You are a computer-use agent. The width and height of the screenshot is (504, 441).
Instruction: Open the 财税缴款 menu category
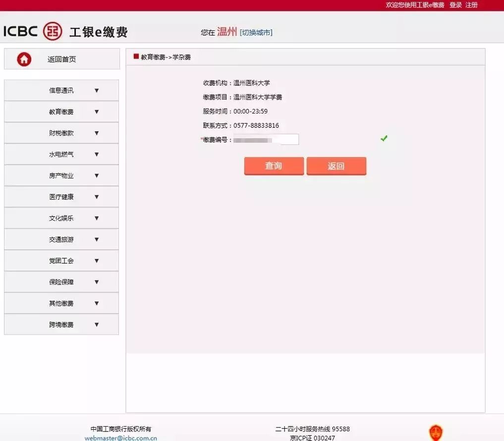pyautogui.click(x=61, y=133)
